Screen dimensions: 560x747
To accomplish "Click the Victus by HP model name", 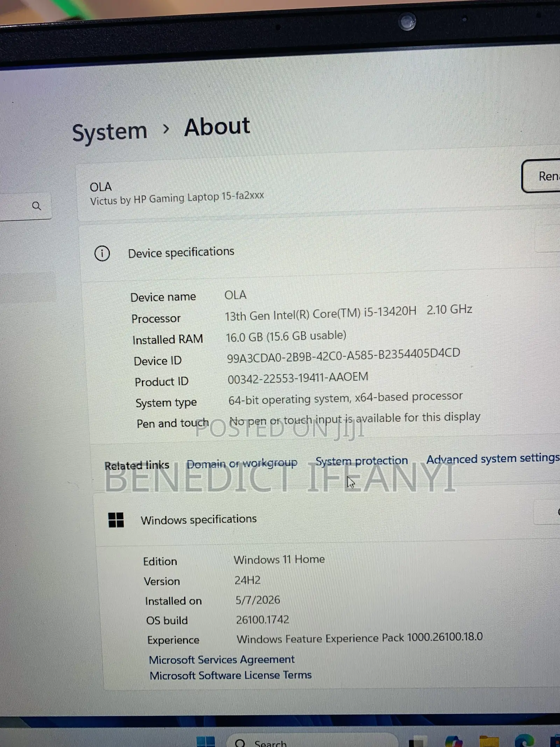I will (x=177, y=198).
